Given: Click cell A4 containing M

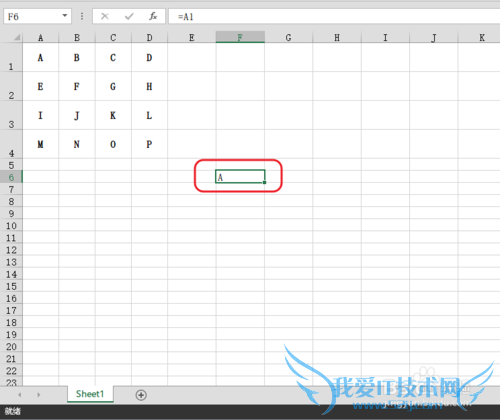Looking at the screenshot, I should (x=40, y=144).
